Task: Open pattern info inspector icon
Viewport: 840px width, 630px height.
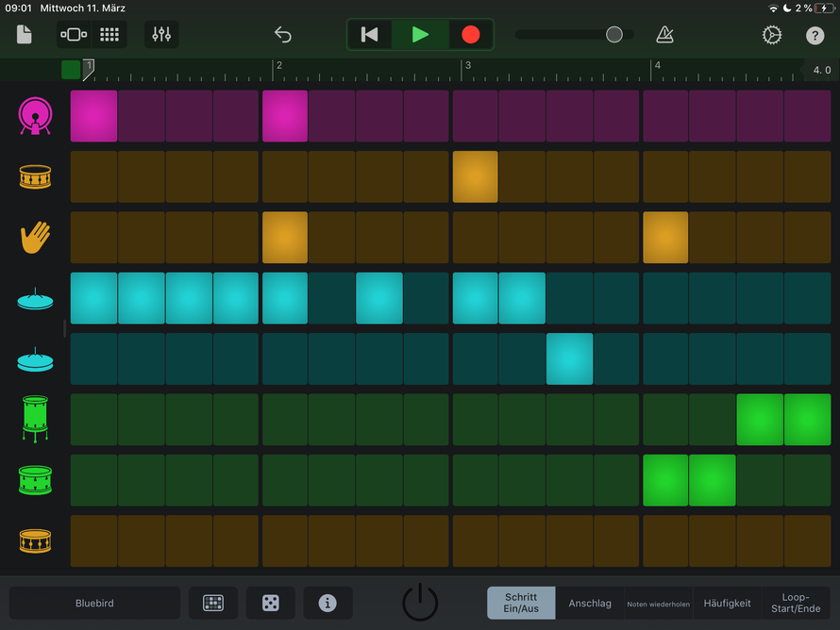Action: [328, 604]
